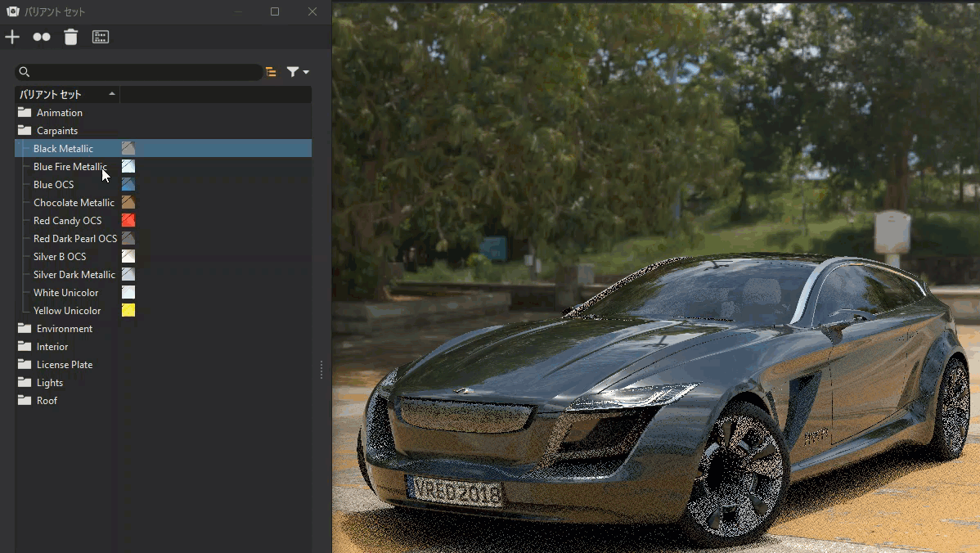Click the Environment folder icon
This screenshot has width=980, height=553.
point(25,328)
